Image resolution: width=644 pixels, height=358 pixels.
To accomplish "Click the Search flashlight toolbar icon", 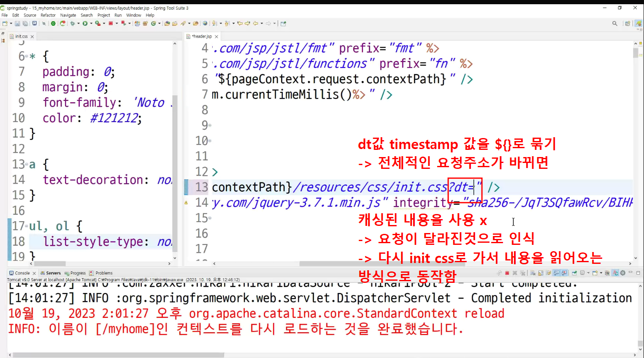I will point(184,23).
